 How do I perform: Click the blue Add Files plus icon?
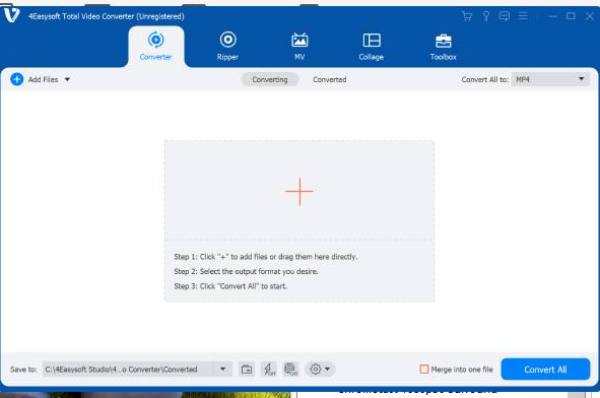click(17, 79)
